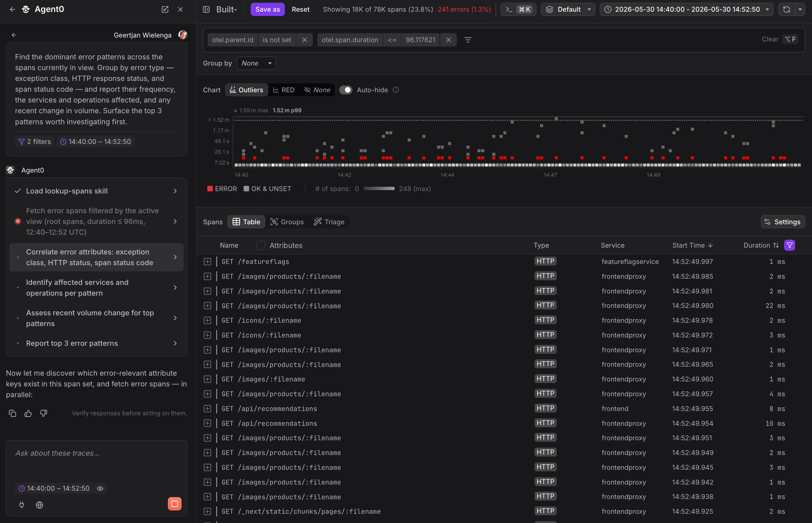
Task: Open chat in new window icon
Action: point(165,10)
